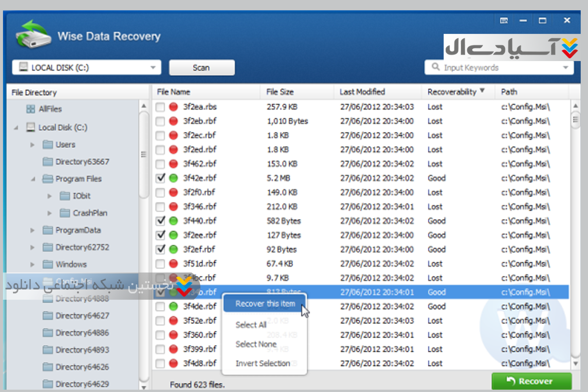Click the AllFiles grid icon
This screenshot has height=392, width=588.
pyautogui.click(x=31, y=109)
